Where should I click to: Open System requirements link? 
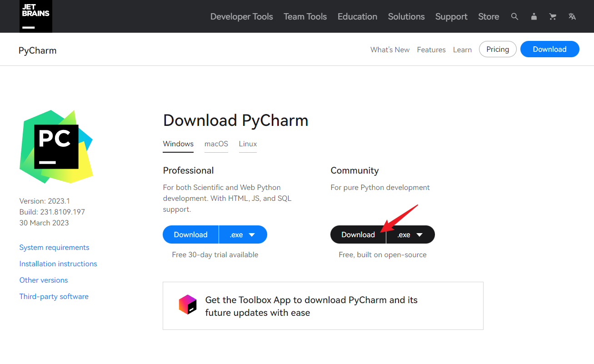[x=54, y=247]
